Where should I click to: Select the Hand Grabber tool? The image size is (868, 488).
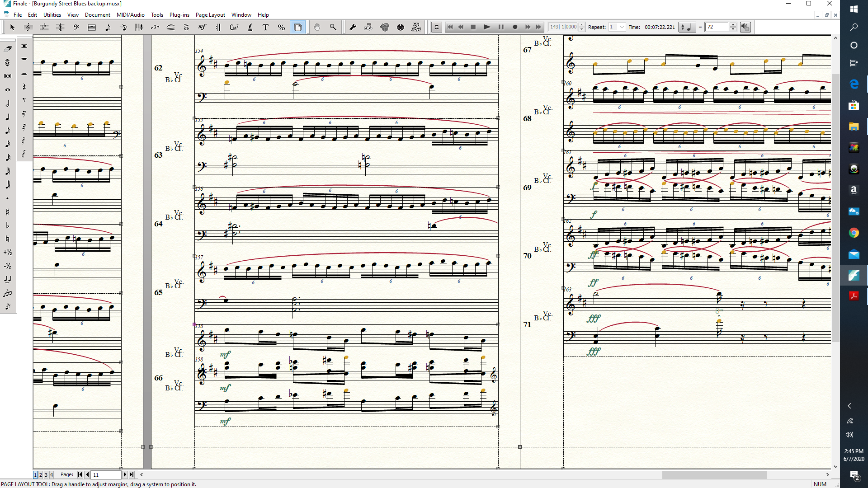click(317, 28)
